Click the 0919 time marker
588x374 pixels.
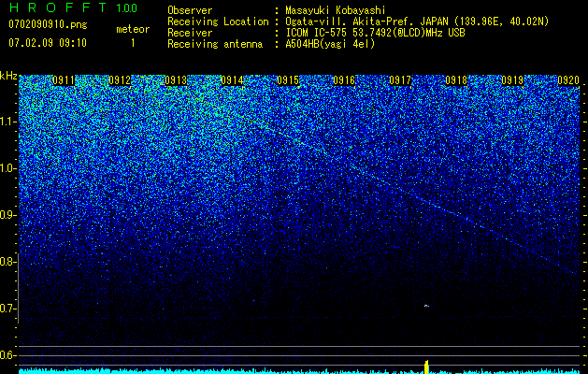[x=512, y=80]
